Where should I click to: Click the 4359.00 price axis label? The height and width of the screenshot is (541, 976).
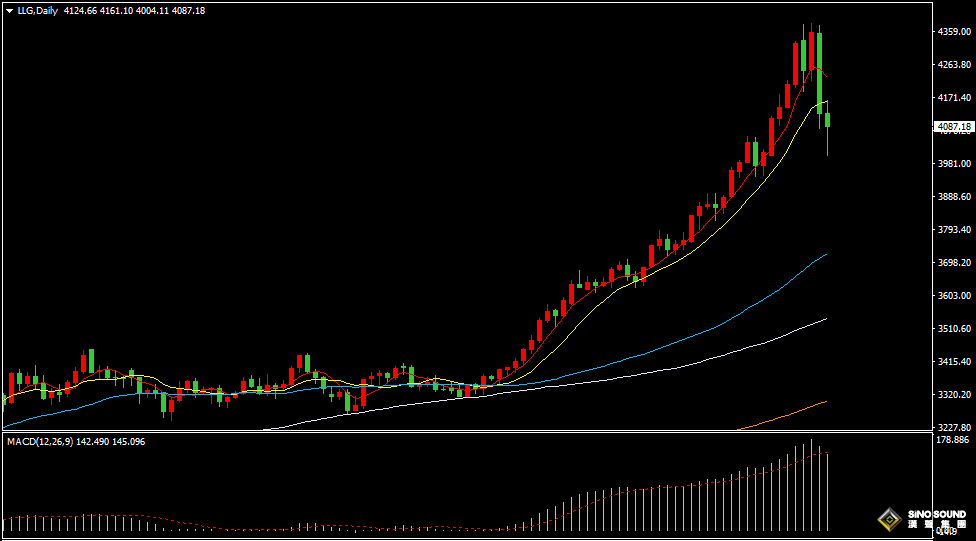point(954,32)
